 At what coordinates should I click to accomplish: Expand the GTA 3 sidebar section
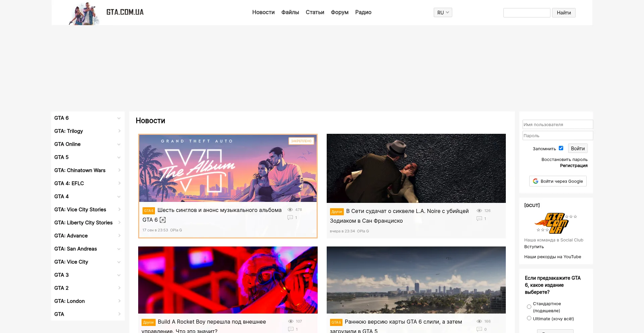tap(119, 275)
